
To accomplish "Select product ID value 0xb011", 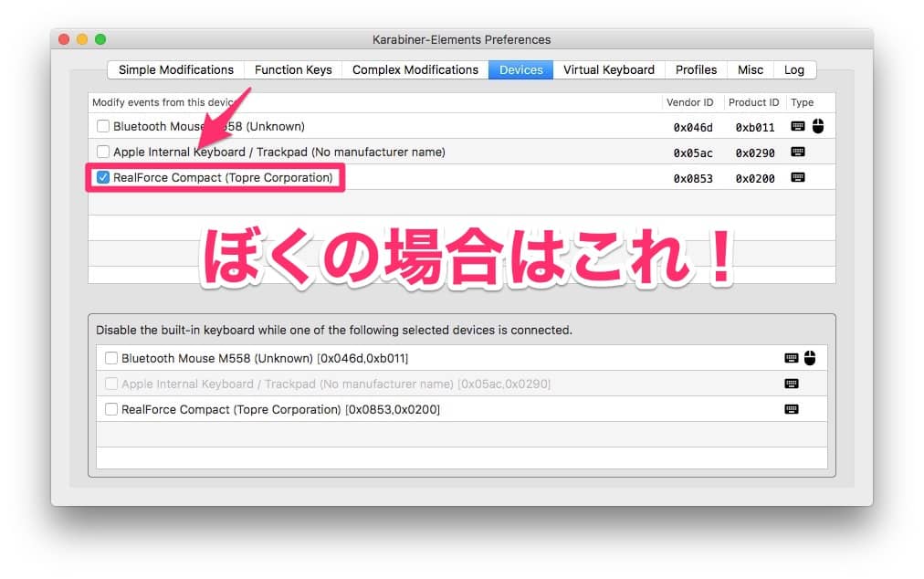I will pyautogui.click(x=755, y=127).
